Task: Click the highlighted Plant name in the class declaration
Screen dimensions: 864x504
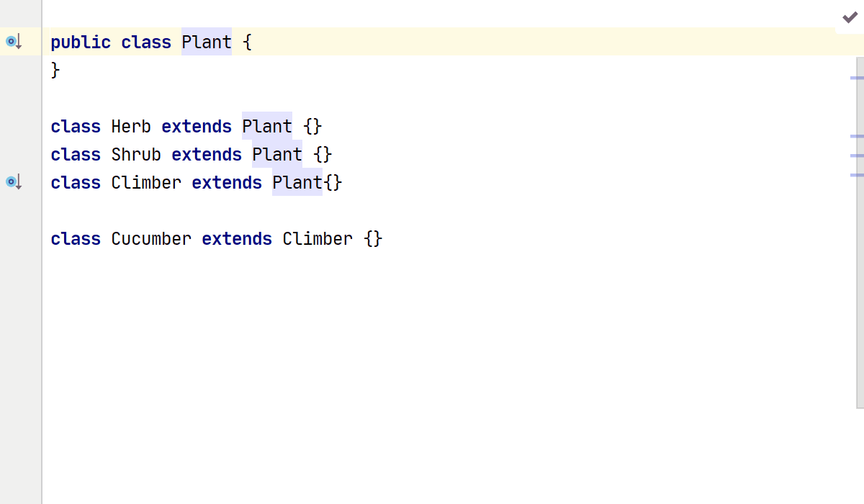Action: pyautogui.click(x=207, y=42)
